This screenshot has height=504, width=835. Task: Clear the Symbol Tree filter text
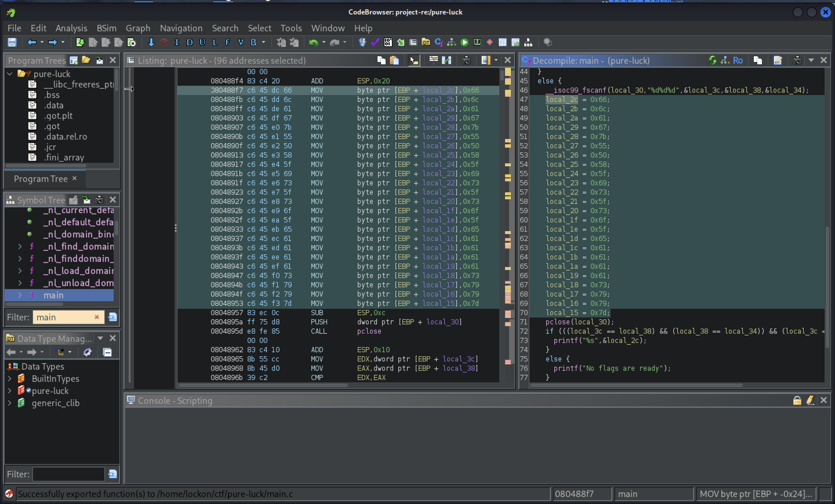(x=97, y=317)
